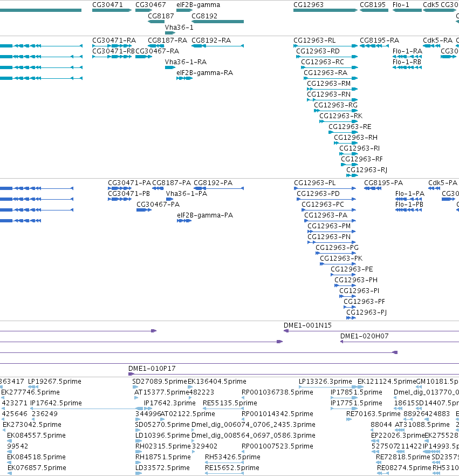This screenshot has width=459, height=476.
Task: Click the CG12963-PN protein label
Action: 329,237
